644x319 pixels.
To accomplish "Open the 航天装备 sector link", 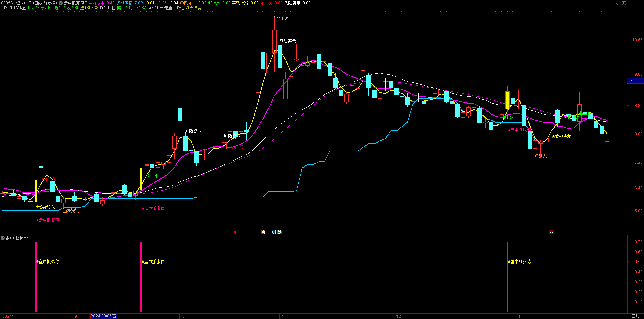I will [x=193, y=8].
